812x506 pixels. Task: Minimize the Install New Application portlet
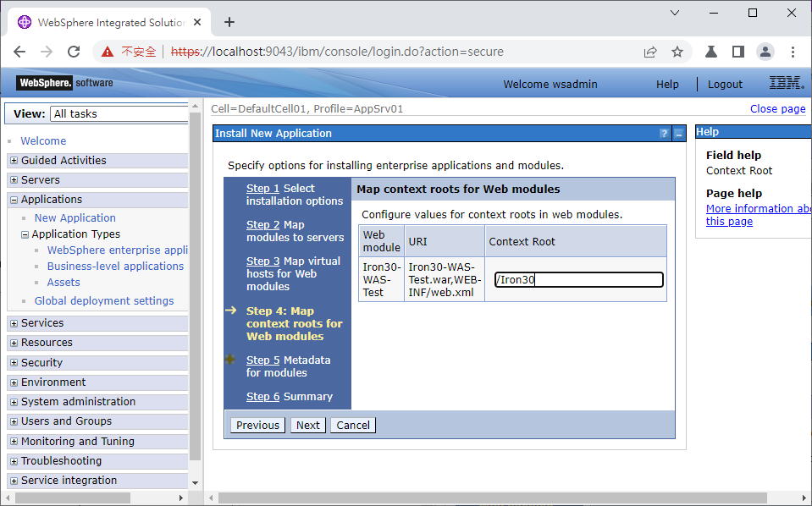click(x=678, y=134)
